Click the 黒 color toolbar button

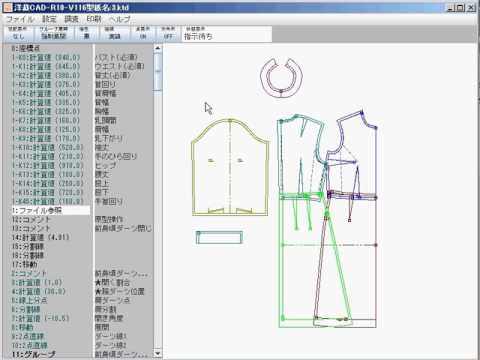point(86,34)
